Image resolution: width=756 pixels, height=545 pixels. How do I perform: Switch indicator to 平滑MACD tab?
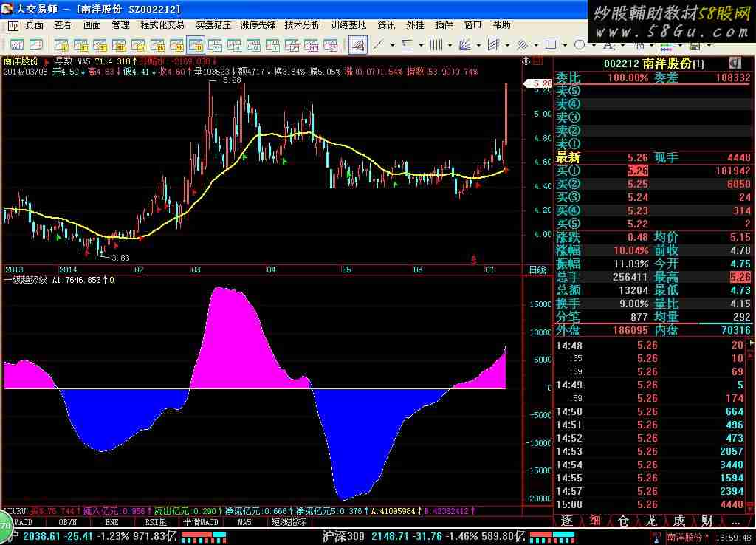[201, 522]
